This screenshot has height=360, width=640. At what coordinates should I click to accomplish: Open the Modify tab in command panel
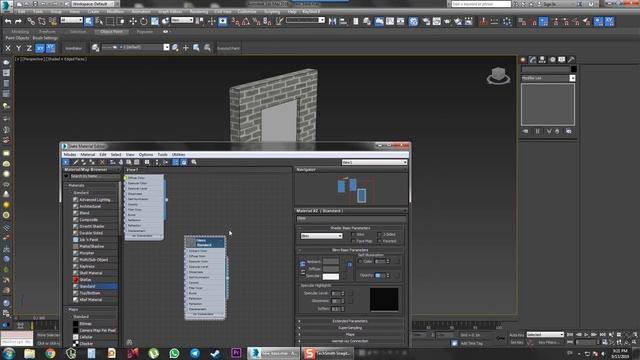coord(533,60)
